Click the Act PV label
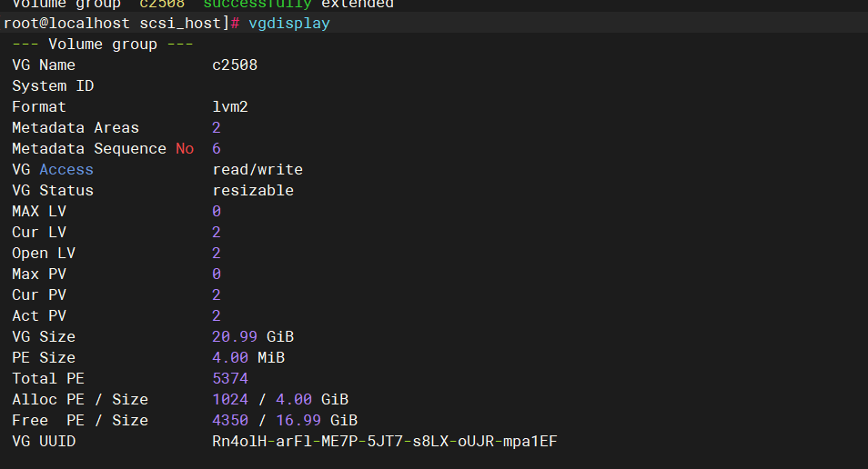Screen dimensions: 868x469 [x=39, y=315]
